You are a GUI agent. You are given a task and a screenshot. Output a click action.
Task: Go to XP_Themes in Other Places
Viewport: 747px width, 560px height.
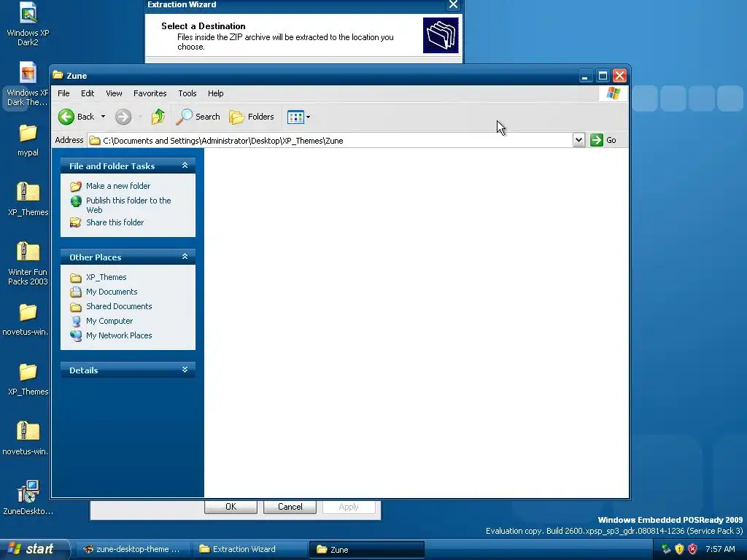[107, 277]
